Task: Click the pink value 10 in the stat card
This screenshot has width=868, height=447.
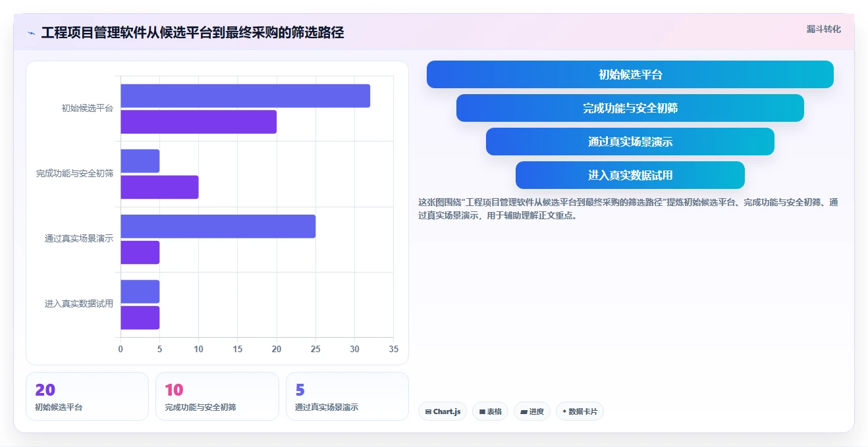Action: [x=174, y=390]
